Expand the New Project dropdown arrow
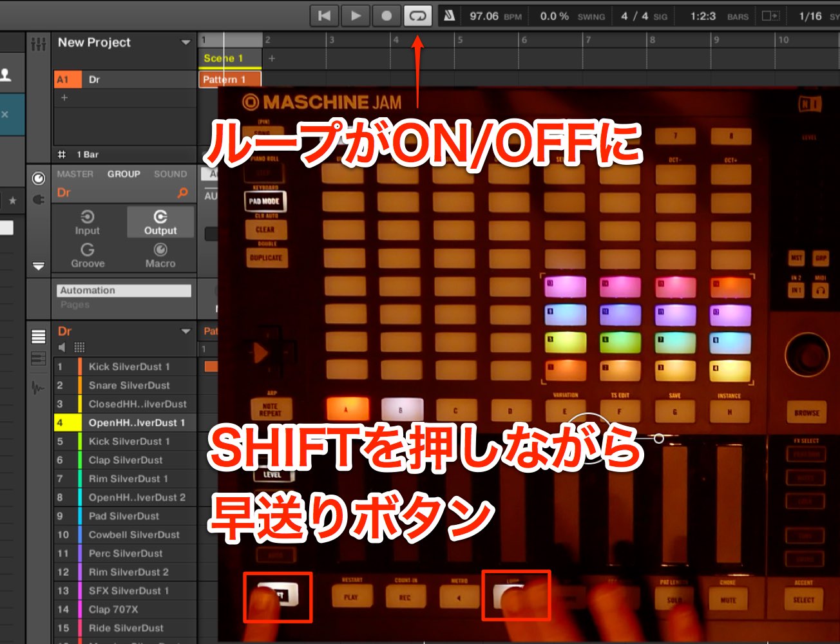Viewport: 840px width, 644px height. (186, 43)
